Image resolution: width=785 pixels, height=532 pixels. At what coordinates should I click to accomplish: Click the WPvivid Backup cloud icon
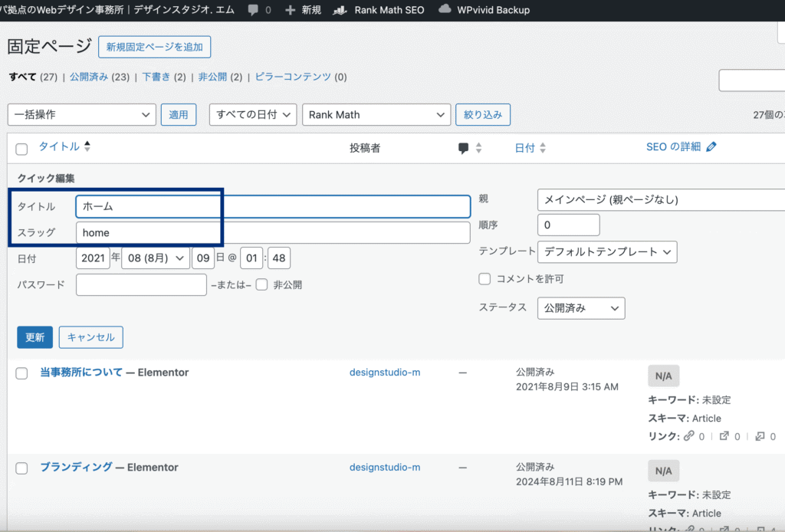point(445,10)
